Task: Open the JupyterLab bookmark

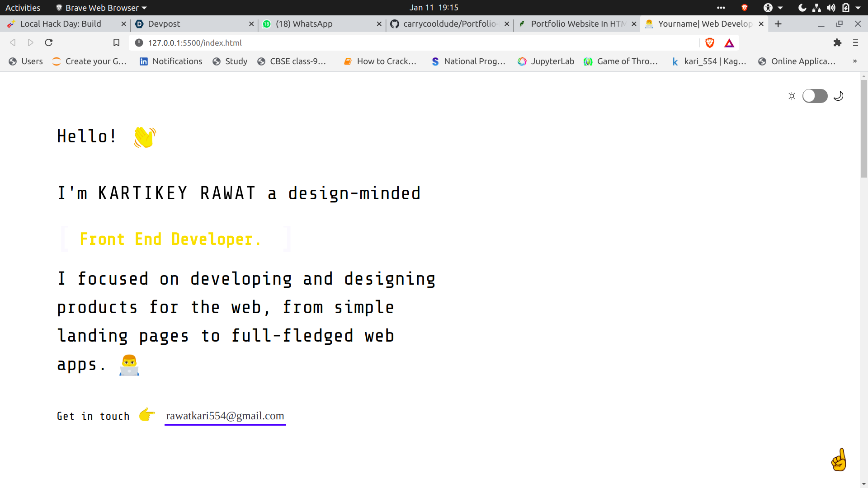Action: [546, 61]
